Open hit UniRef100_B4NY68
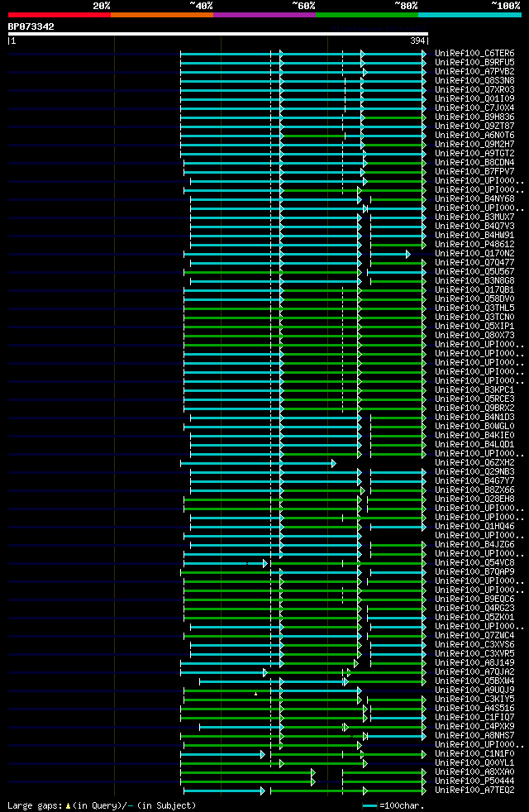This screenshot has width=529, height=812. click(x=474, y=198)
